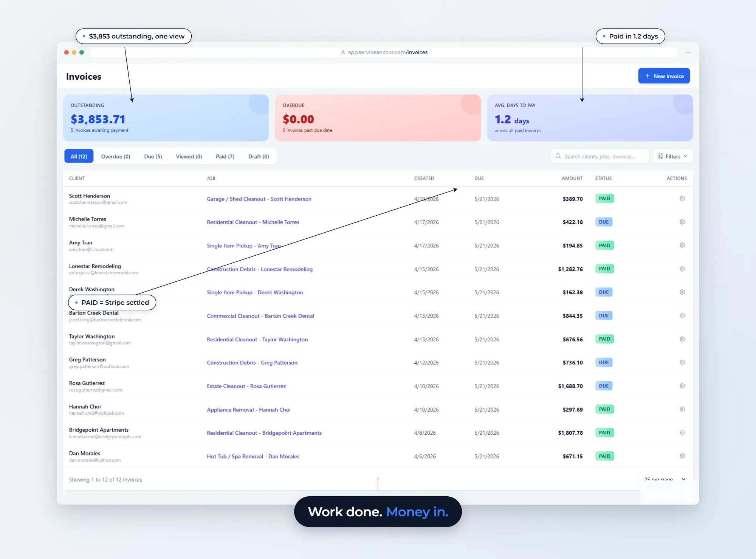
Task: Open actions gear for Taylor Washington invoice
Action: [682, 339]
